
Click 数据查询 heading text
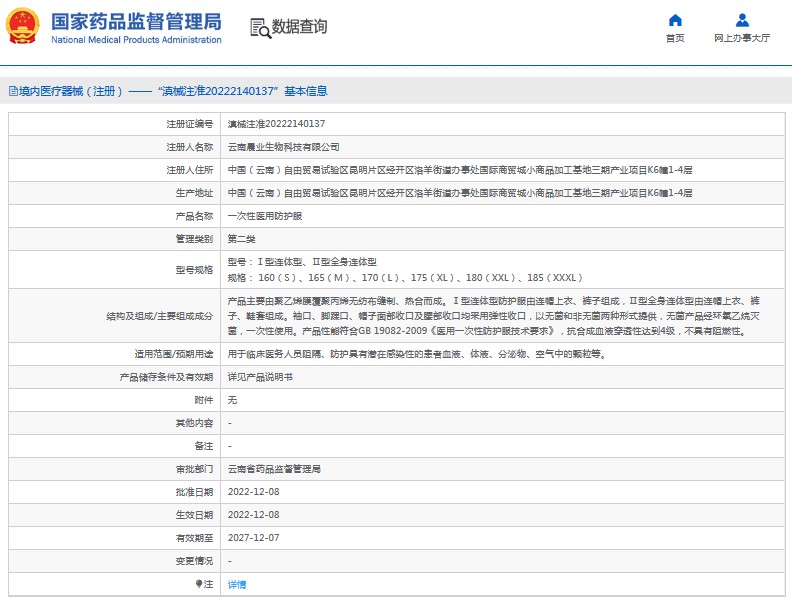[x=299, y=27]
